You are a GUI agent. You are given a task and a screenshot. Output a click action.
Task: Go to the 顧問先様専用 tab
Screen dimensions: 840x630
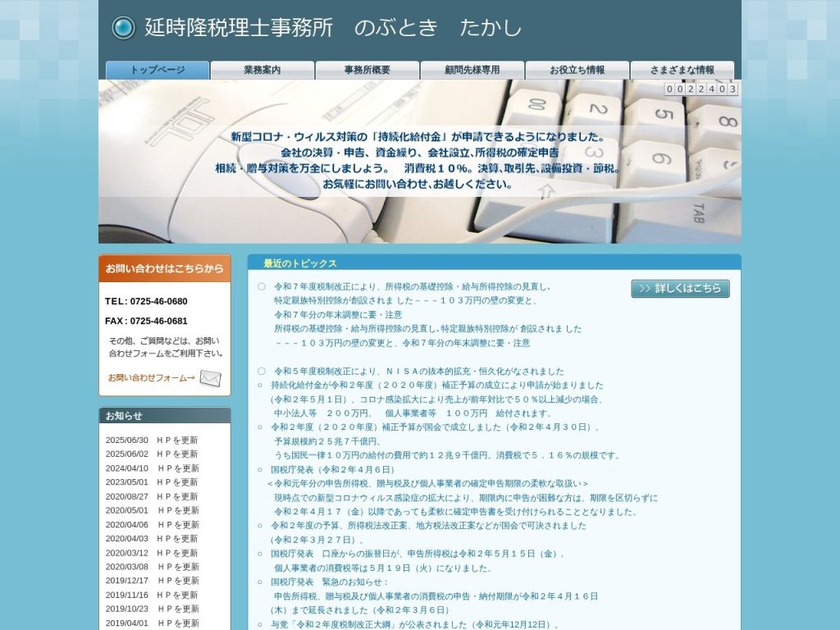coord(472,71)
